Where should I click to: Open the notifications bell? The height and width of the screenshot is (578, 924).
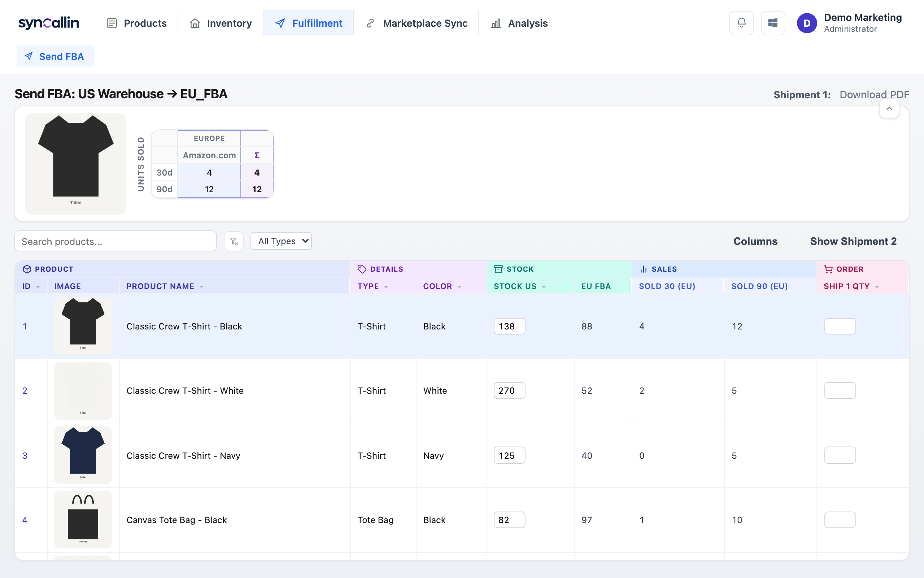[x=741, y=23]
